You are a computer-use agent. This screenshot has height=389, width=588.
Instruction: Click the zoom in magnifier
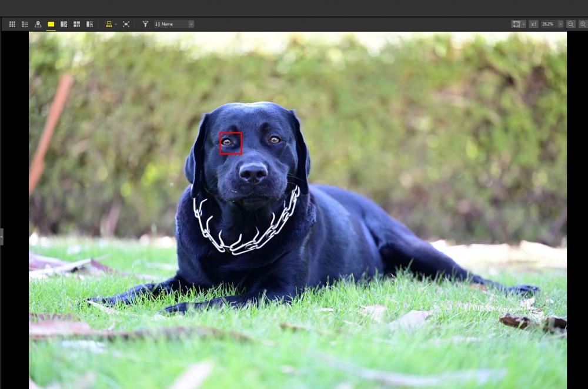(583, 24)
